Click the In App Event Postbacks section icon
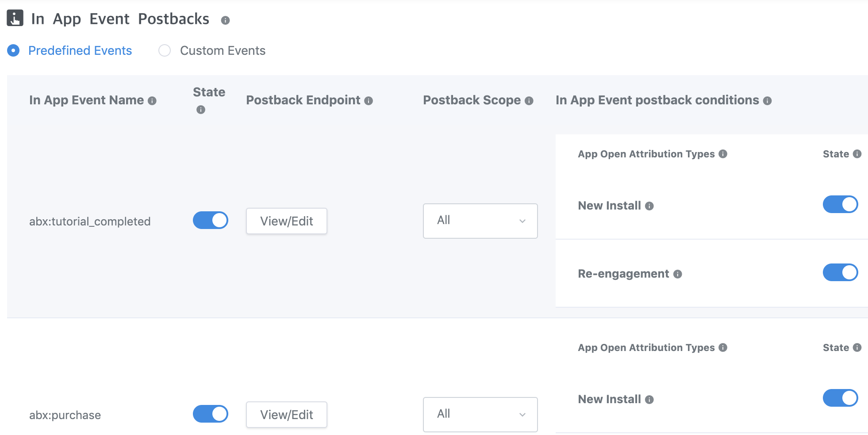The height and width of the screenshot is (435, 868). click(15, 18)
